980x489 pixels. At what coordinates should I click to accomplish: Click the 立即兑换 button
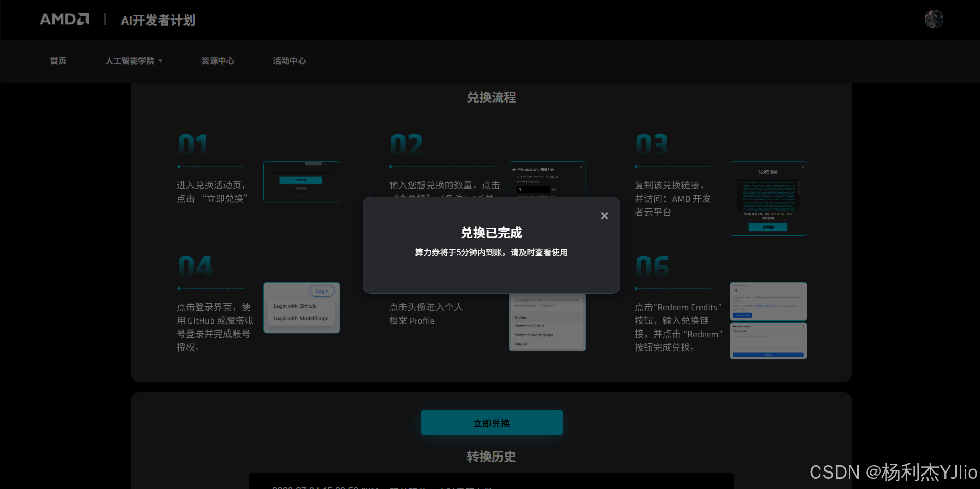click(492, 423)
